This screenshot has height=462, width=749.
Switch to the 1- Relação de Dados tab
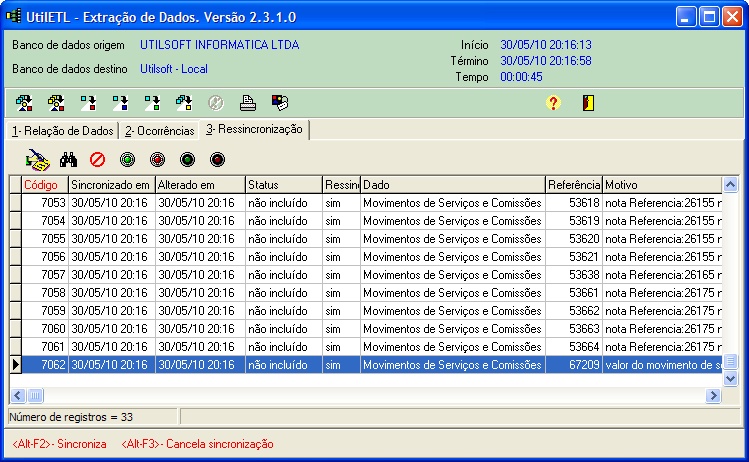coord(63,131)
